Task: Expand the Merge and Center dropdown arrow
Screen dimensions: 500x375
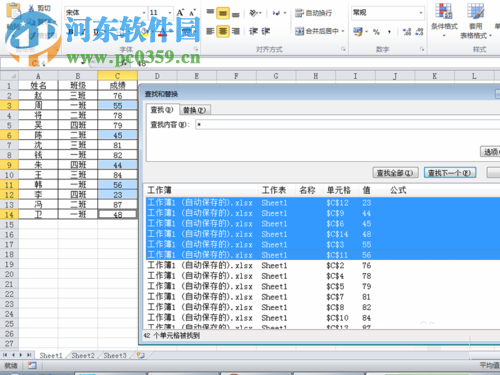Action: [342, 31]
